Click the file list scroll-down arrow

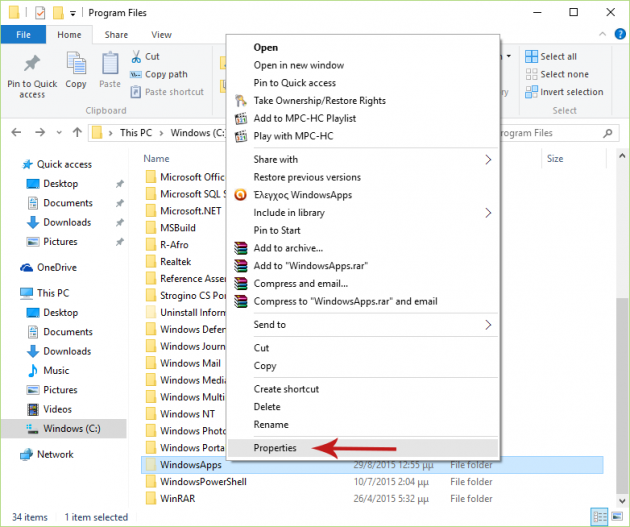click(622, 501)
